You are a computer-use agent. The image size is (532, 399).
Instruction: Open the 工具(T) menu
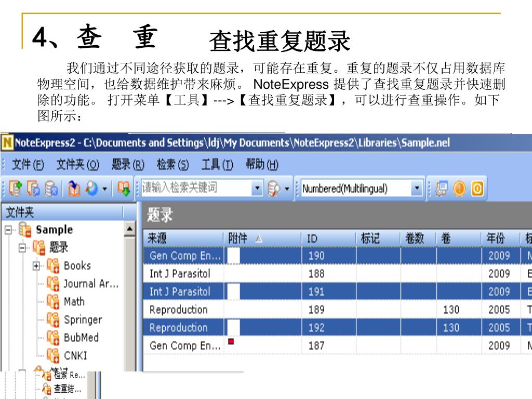[x=217, y=165]
